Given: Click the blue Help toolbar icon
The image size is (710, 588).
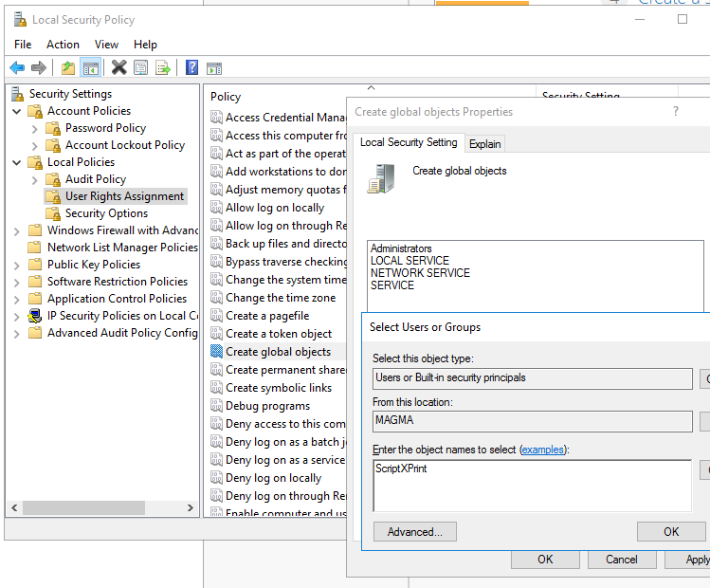Looking at the screenshot, I should pyautogui.click(x=191, y=67).
